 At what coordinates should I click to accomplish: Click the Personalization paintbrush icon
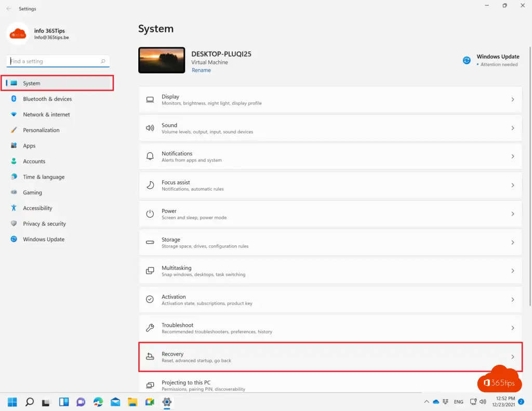[14, 130]
